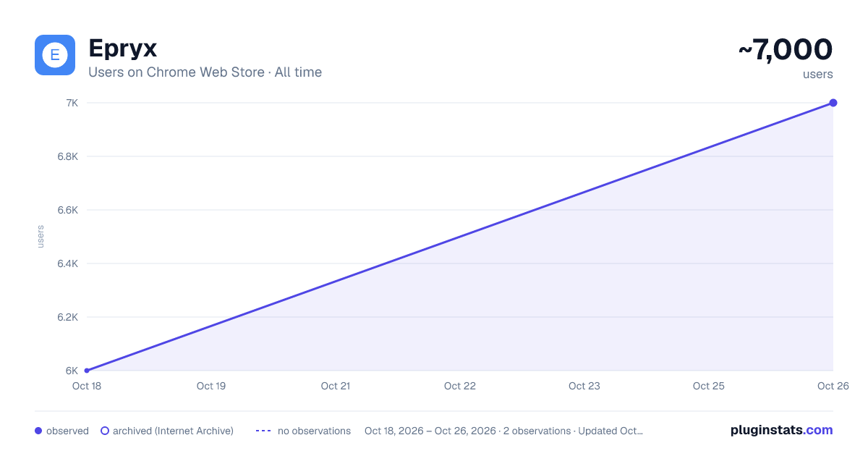Click 'no observations' legend label
This screenshot has width=868, height=456.
[x=314, y=431]
